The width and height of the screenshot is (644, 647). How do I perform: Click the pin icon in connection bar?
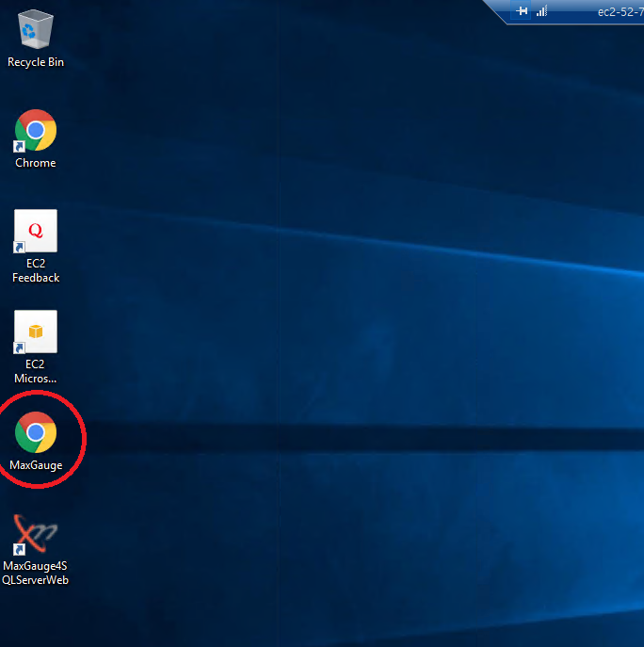pos(522,11)
